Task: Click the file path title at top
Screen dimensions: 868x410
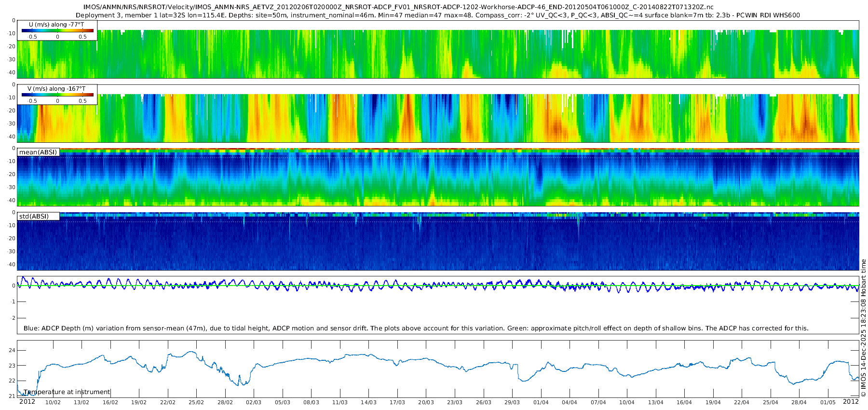Action: 398,7
